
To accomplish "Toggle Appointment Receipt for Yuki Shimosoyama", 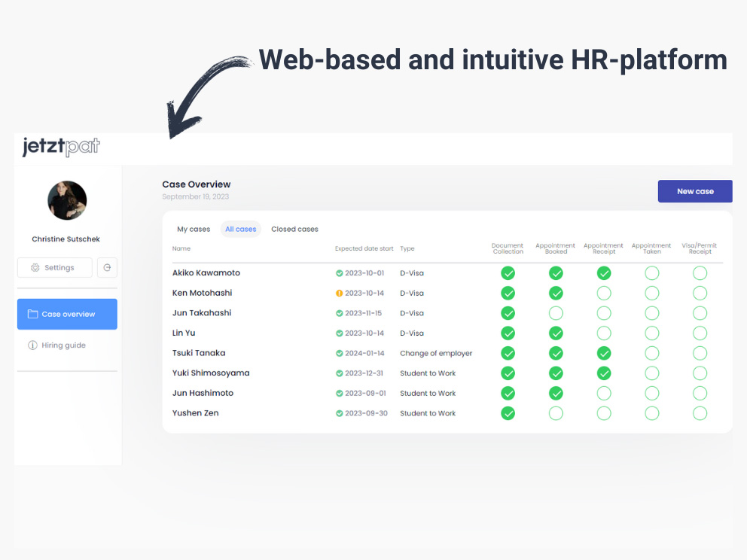I will click(x=604, y=373).
